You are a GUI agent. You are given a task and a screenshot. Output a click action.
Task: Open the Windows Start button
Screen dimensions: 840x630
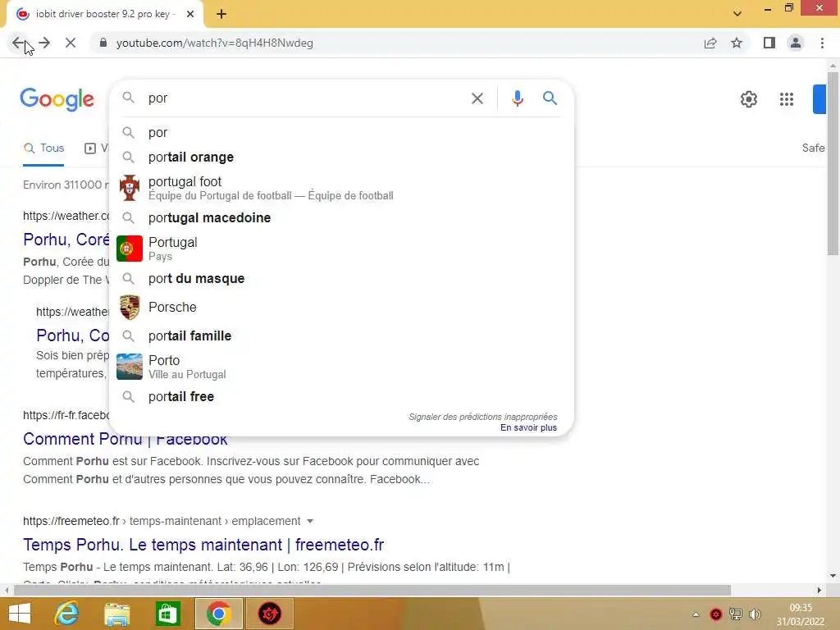(x=20, y=614)
